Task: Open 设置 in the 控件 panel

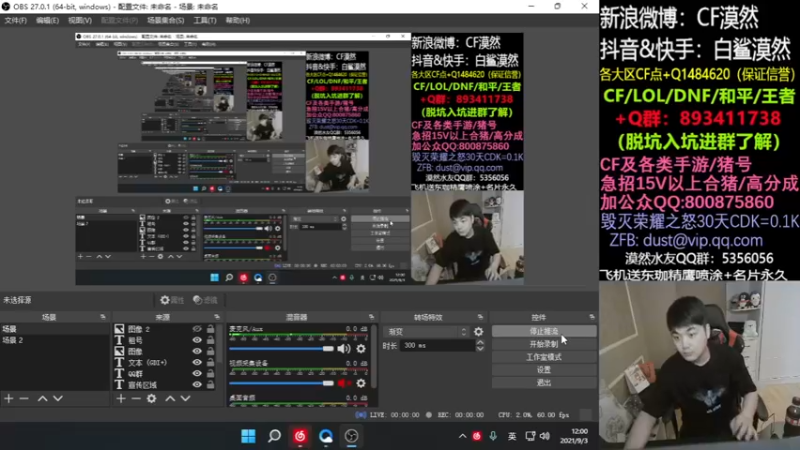Action: tap(544, 369)
